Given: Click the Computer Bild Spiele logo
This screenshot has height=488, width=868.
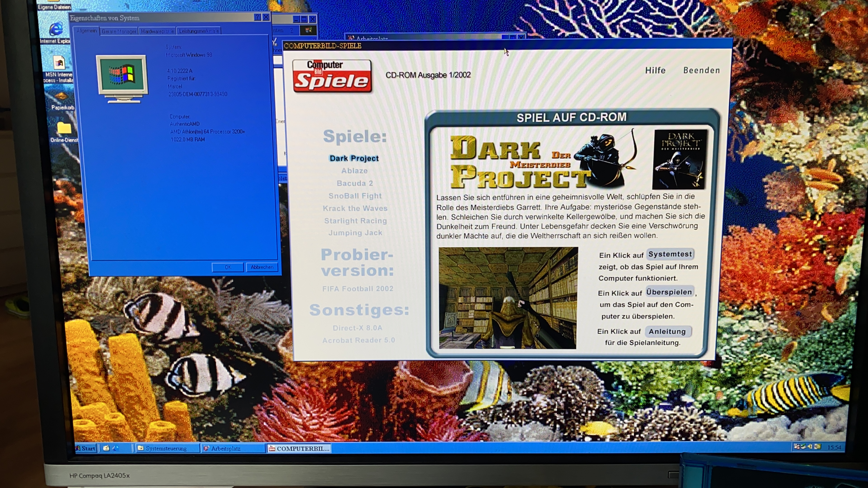Looking at the screenshot, I should [332, 76].
